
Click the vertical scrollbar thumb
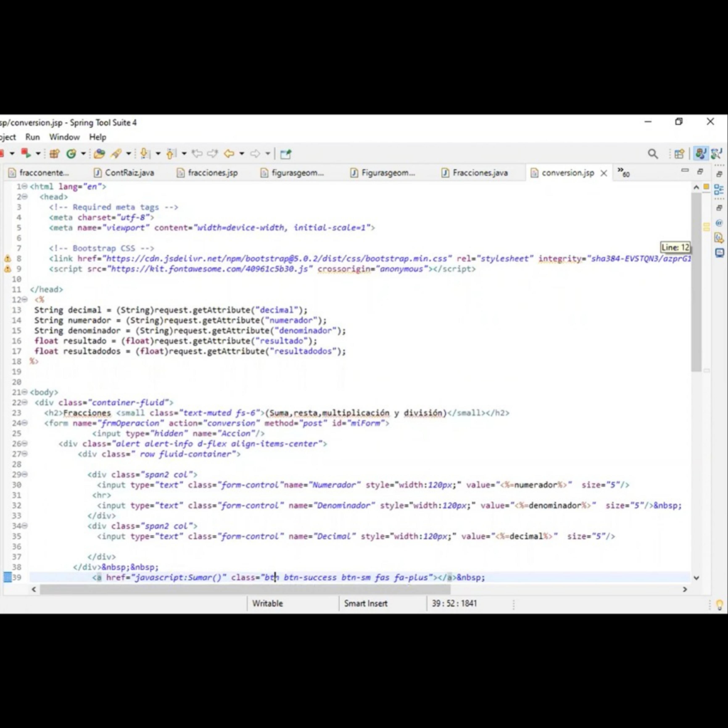pos(696,282)
